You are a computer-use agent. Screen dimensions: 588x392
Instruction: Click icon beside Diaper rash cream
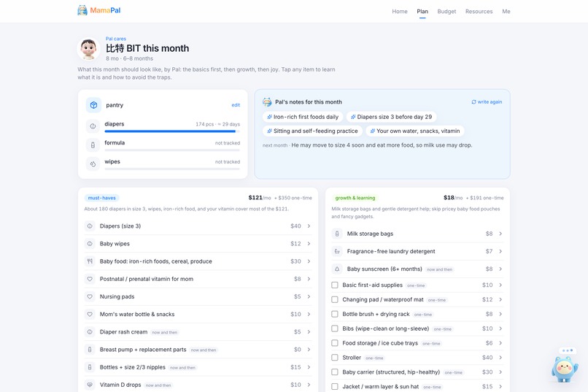(90, 332)
